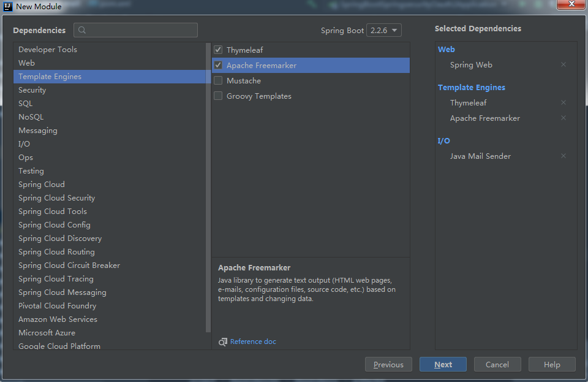
Task: Click the Cancel button
Action: pos(497,364)
